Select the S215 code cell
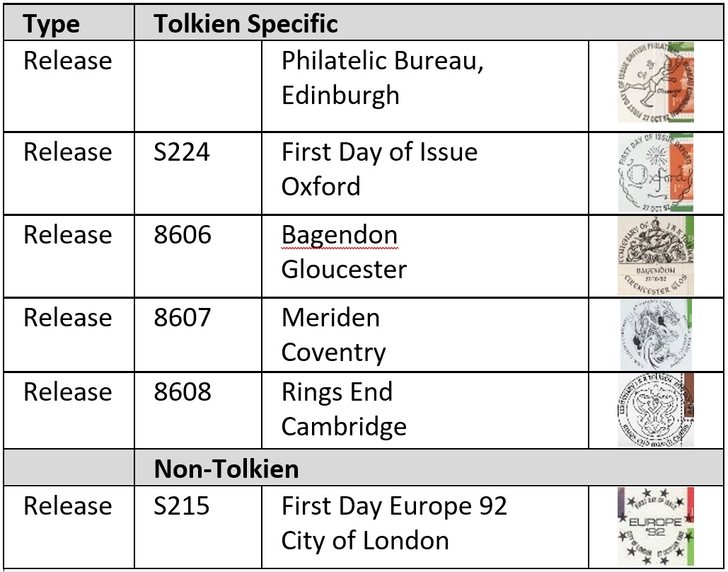728x572 pixels. 198,527
